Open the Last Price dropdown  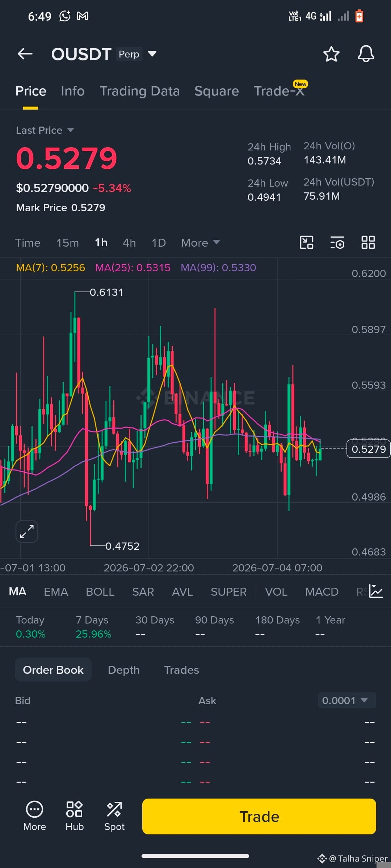[x=45, y=130]
